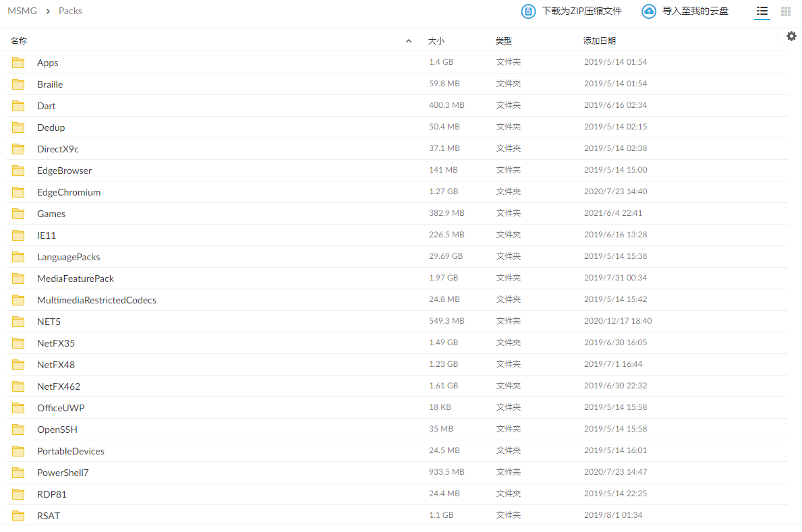Download folder as ZIP archive
This screenshot has height=532, width=802.
click(x=582, y=11)
